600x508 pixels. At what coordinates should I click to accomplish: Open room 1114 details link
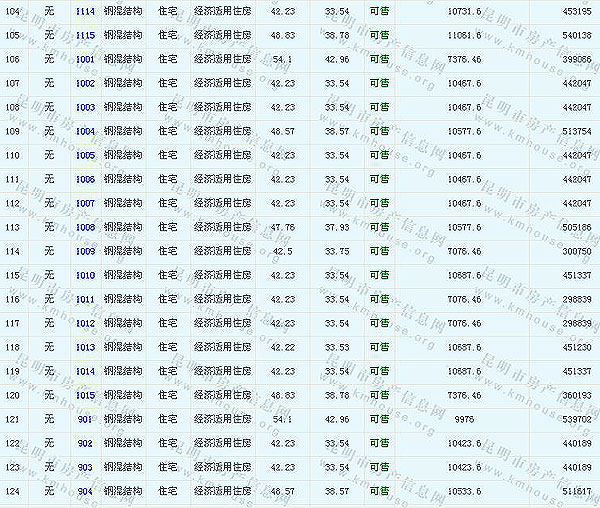(x=85, y=11)
